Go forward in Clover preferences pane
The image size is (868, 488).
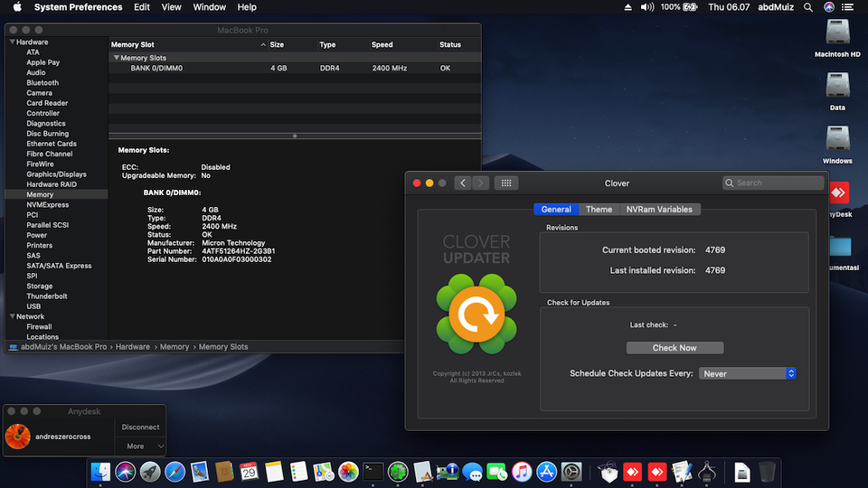pyautogui.click(x=480, y=183)
